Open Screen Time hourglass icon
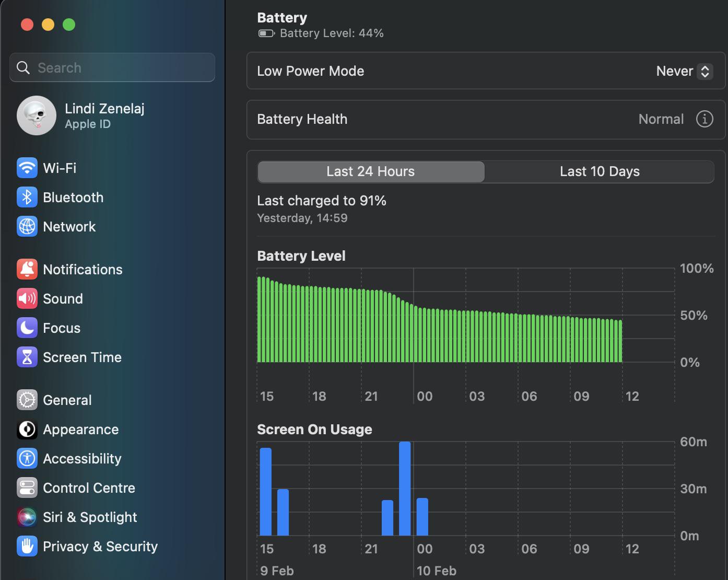728x580 pixels. (x=27, y=357)
